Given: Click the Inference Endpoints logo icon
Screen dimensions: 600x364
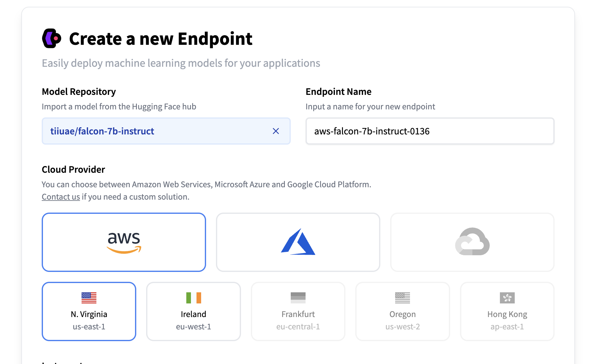Looking at the screenshot, I should (x=52, y=39).
